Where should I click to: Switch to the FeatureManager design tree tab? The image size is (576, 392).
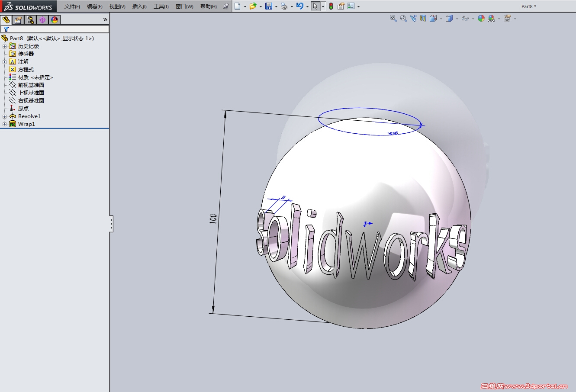tap(6, 20)
